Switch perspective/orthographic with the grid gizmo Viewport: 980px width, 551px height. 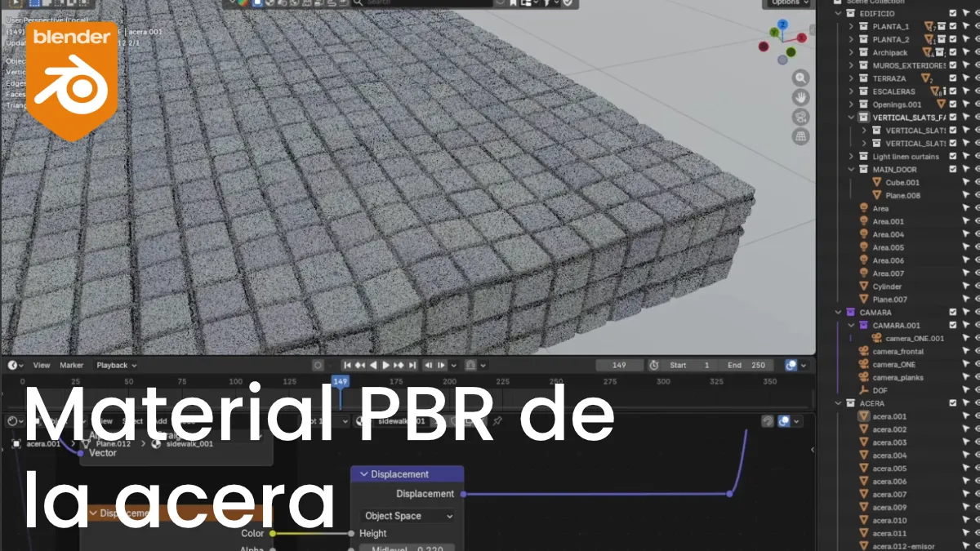click(801, 136)
